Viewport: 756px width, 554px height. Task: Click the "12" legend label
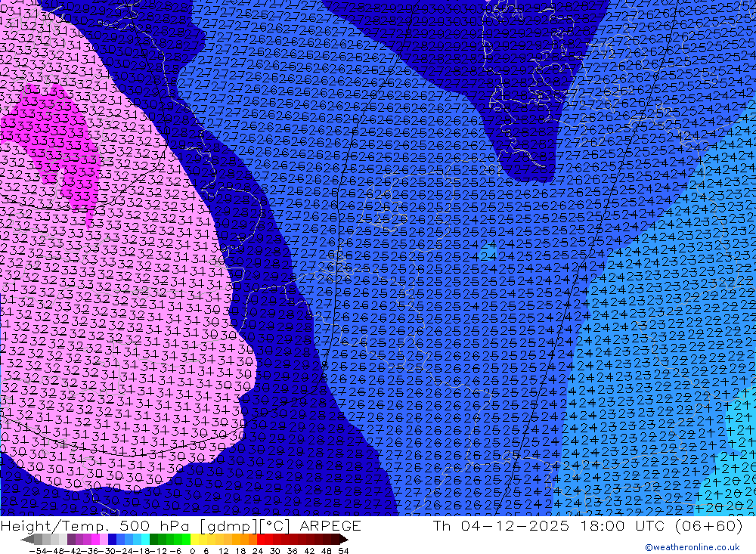click(224, 551)
